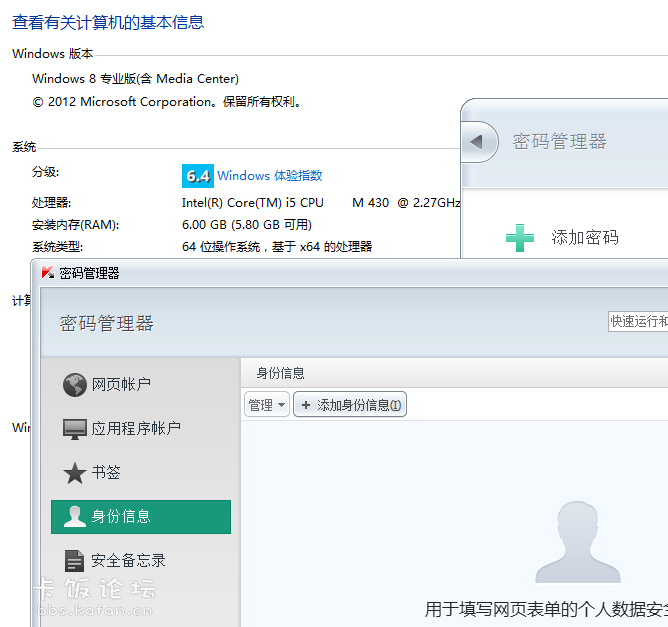Select 身份信息 in the sidebar
Screen dimensions: 668x627
click(x=141, y=517)
